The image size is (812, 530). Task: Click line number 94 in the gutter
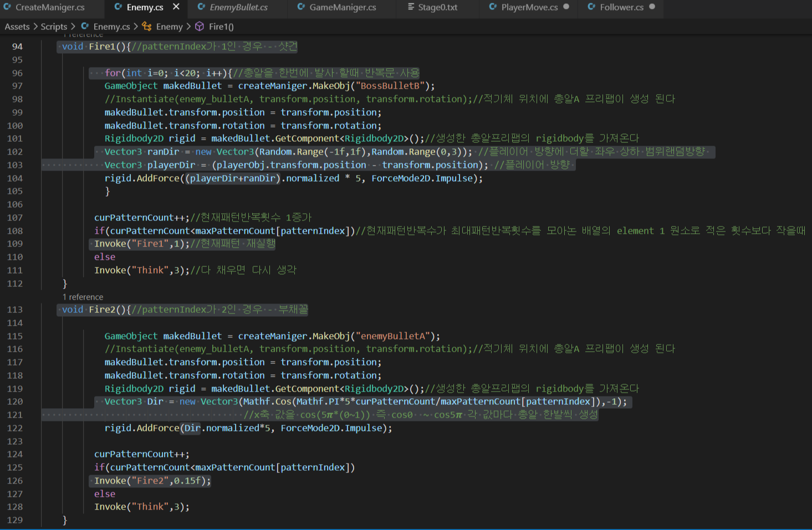click(x=17, y=47)
